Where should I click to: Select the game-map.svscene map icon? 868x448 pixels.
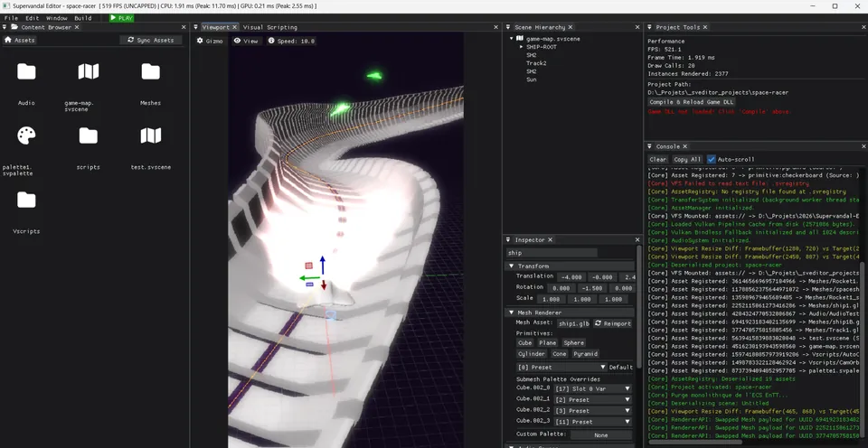pyautogui.click(x=88, y=71)
